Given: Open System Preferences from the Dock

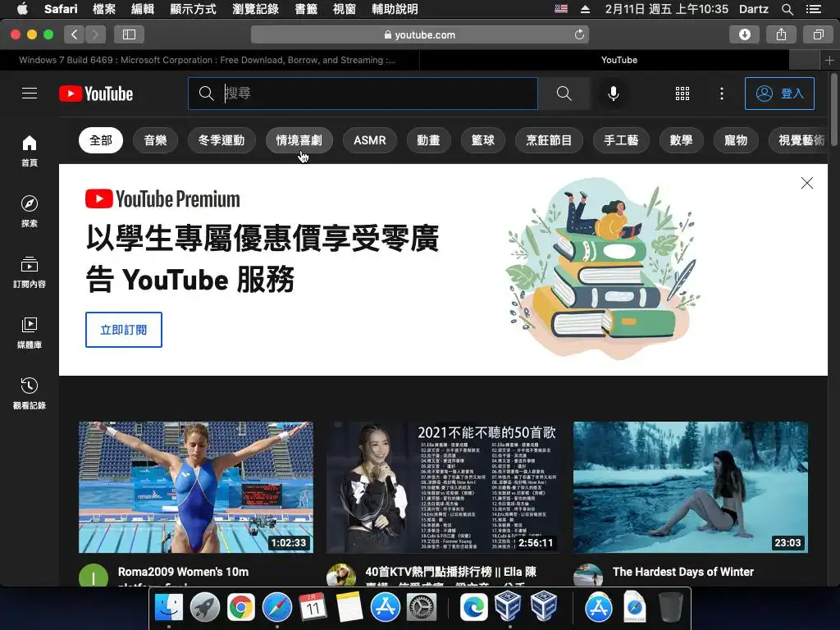Looking at the screenshot, I should [x=421, y=608].
